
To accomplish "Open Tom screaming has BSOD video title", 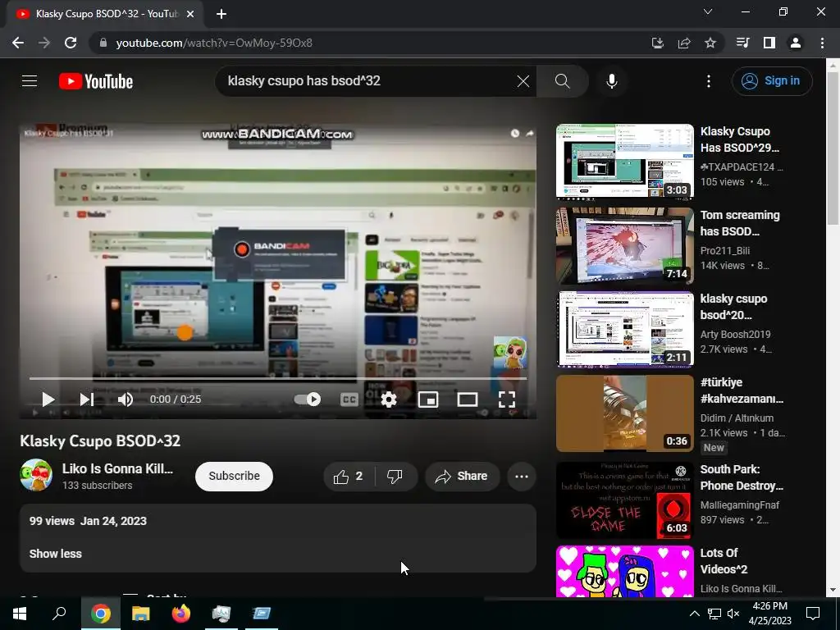I will point(740,223).
